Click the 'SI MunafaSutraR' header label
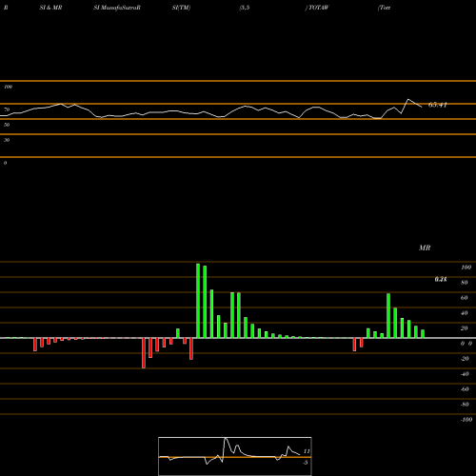476x476 pixels. pos(117,8)
